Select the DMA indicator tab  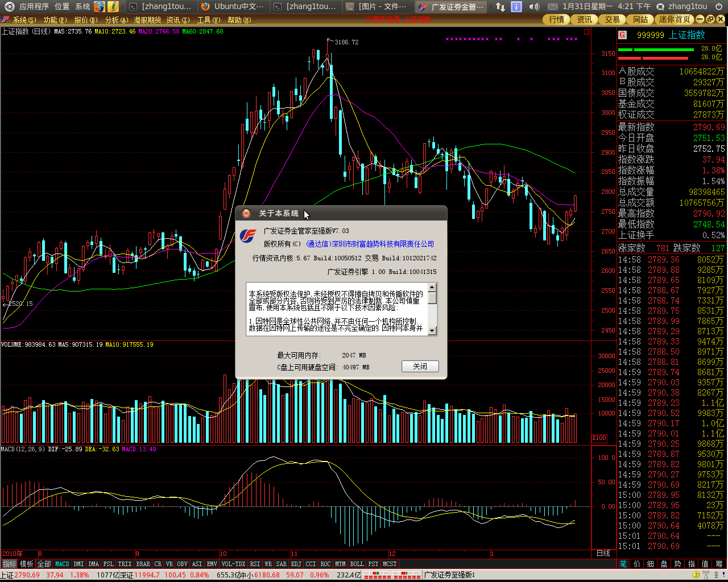tap(94, 564)
